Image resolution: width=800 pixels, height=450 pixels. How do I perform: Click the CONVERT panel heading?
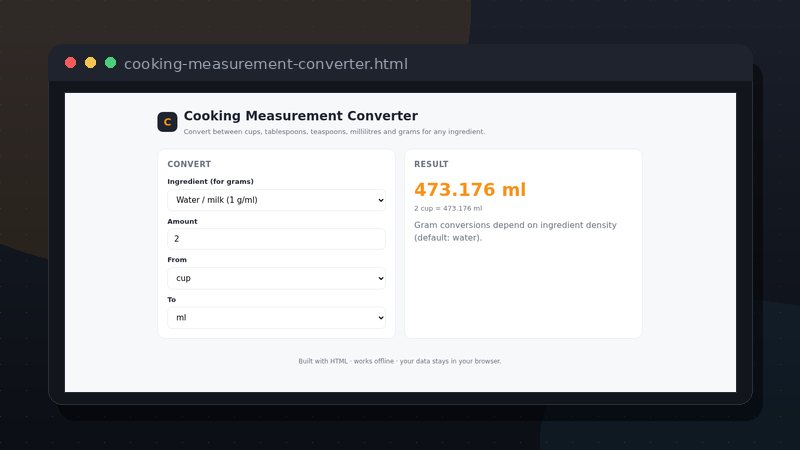(x=189, y=164)
